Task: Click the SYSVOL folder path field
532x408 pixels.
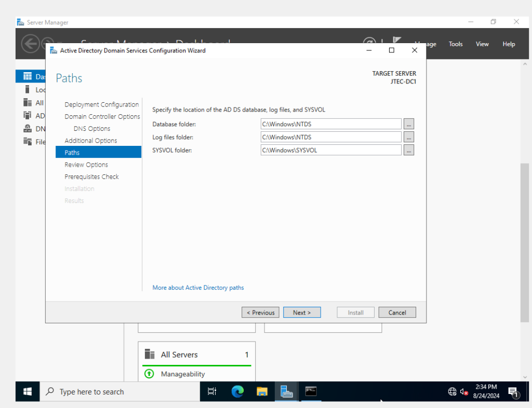Action: pos(331,150)
